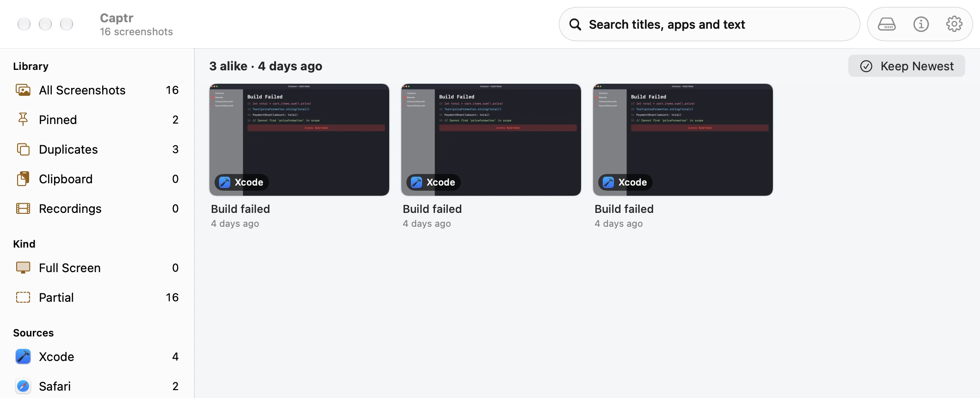Image resolution: width=980 pixels, height=398 pixels.
Task: Filter by Xcode source
Action: 97,356
